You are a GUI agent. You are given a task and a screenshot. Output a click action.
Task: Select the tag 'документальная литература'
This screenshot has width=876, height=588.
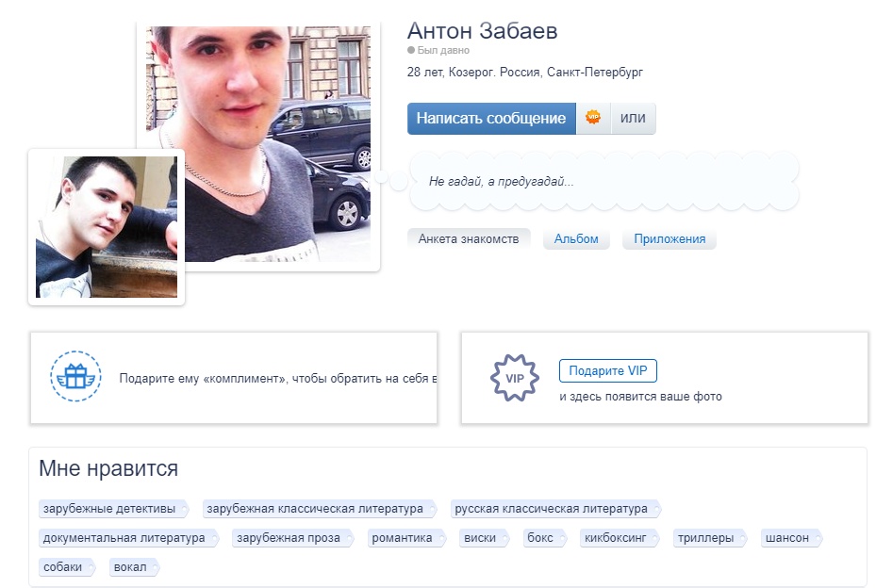pos(128,538)
